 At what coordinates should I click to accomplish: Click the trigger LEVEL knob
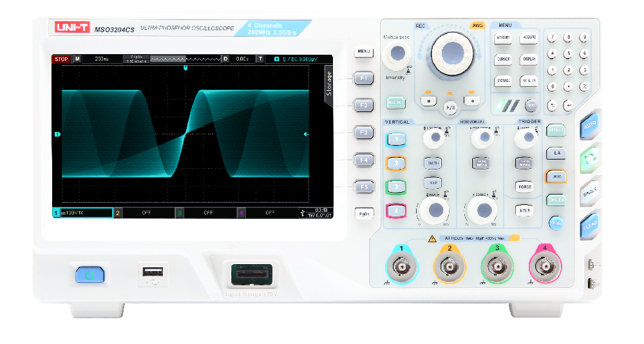526,138
